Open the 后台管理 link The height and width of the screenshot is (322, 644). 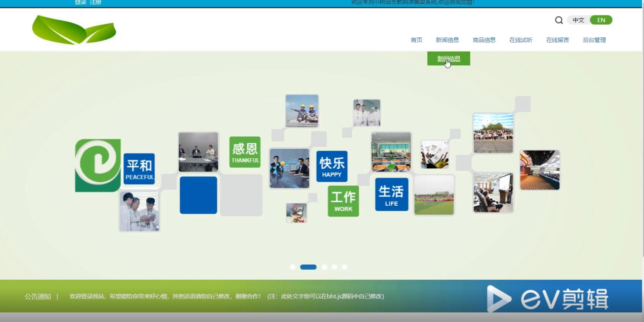point(594,40)
